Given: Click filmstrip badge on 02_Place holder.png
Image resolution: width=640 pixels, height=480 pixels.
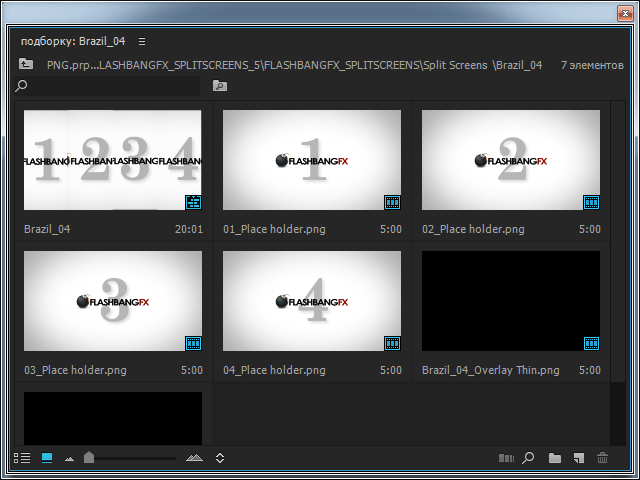Looking at the screenshot, I should click(x=591, y=202).
